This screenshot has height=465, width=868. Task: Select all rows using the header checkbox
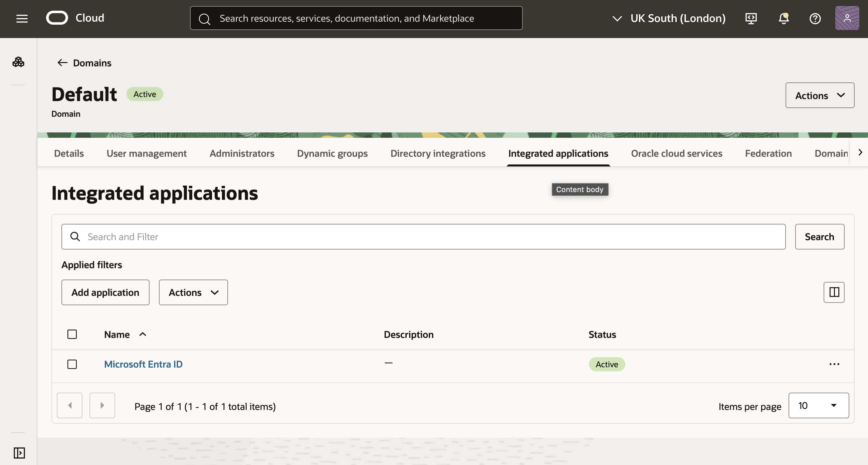[72, 334]
